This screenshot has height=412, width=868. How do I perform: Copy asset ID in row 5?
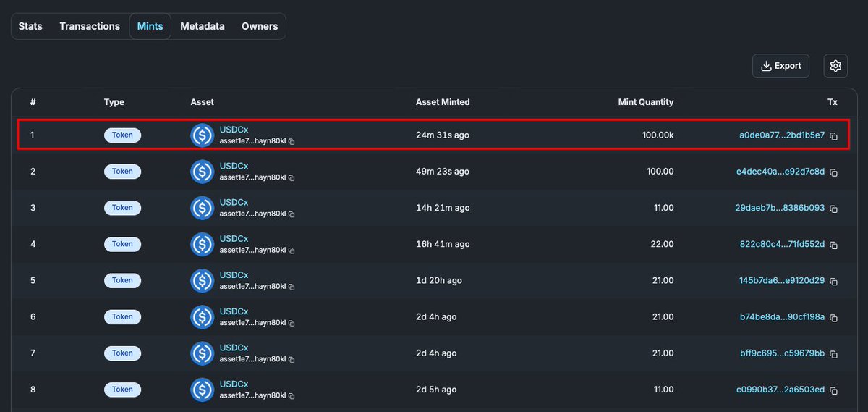point(292,287)
